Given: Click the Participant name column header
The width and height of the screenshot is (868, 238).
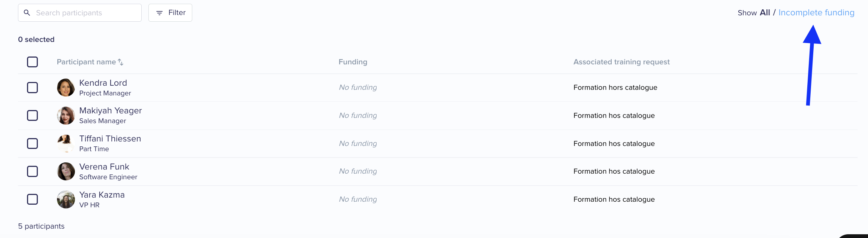Looking at the screenshot, I should point(86,62).
